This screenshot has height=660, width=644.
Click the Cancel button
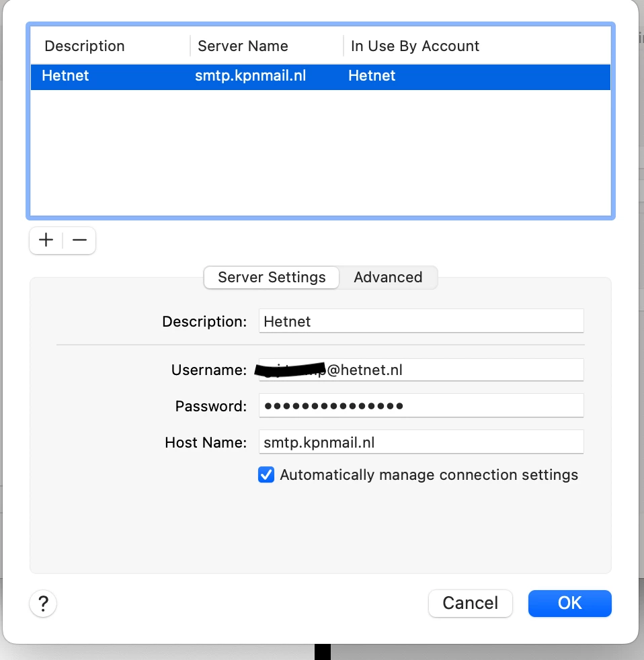(x=470, y=603)
